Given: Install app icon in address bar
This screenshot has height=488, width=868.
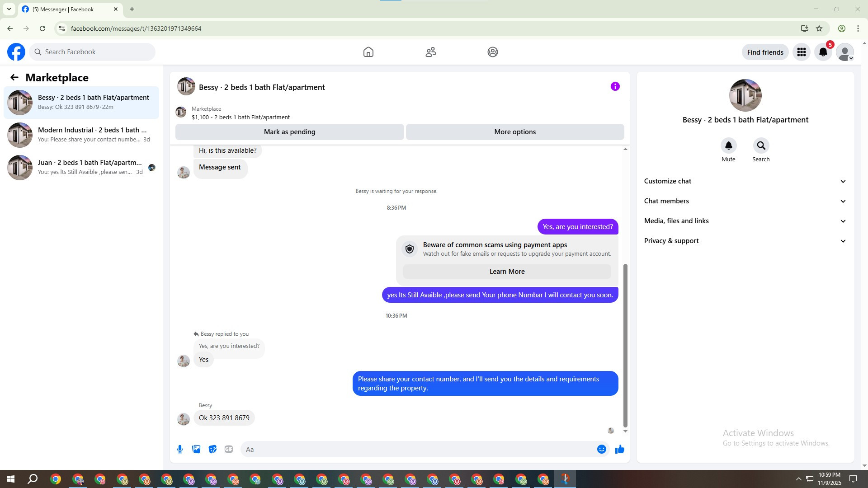Looking at the screenshot, I should pos(805,28).
